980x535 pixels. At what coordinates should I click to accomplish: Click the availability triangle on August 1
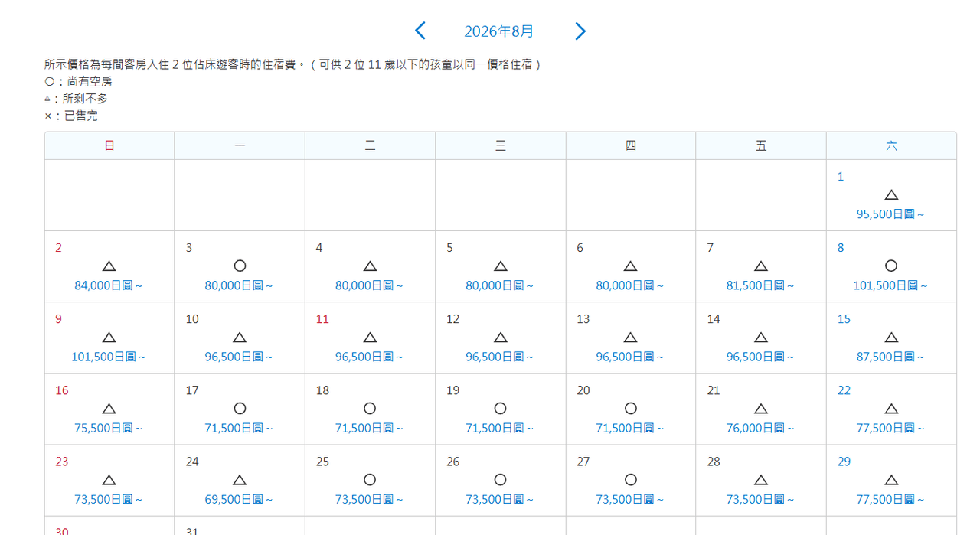click(x=891, y=195)
